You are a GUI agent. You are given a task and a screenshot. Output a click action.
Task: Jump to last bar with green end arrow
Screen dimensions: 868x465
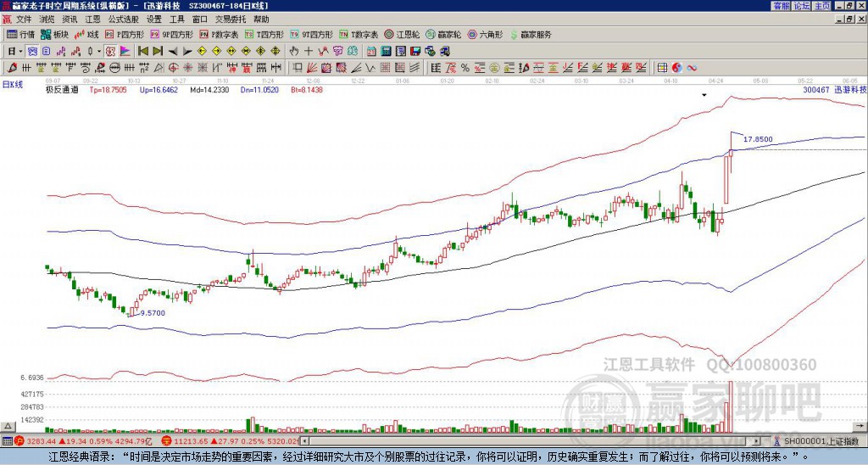point(158,52)
